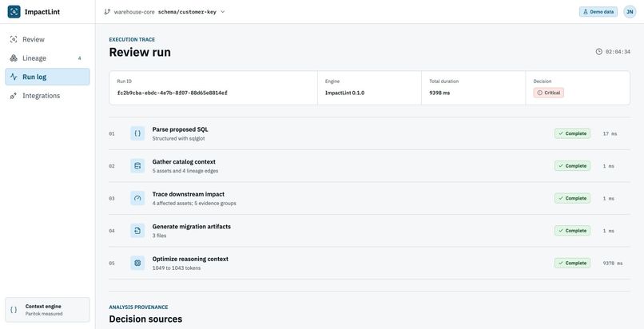The image size is (644, 329).
Task: Click the ImpactLint 0.1.0 engine value
Action: 344,93
